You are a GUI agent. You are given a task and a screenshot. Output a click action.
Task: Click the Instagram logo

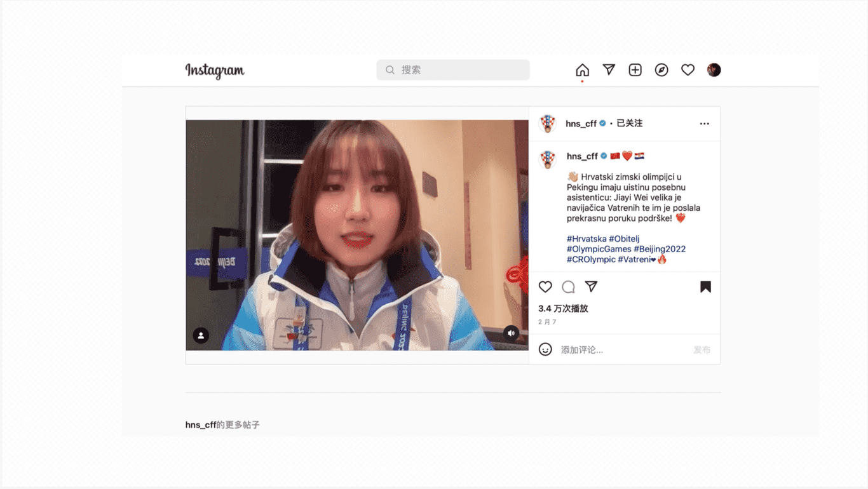215,70
